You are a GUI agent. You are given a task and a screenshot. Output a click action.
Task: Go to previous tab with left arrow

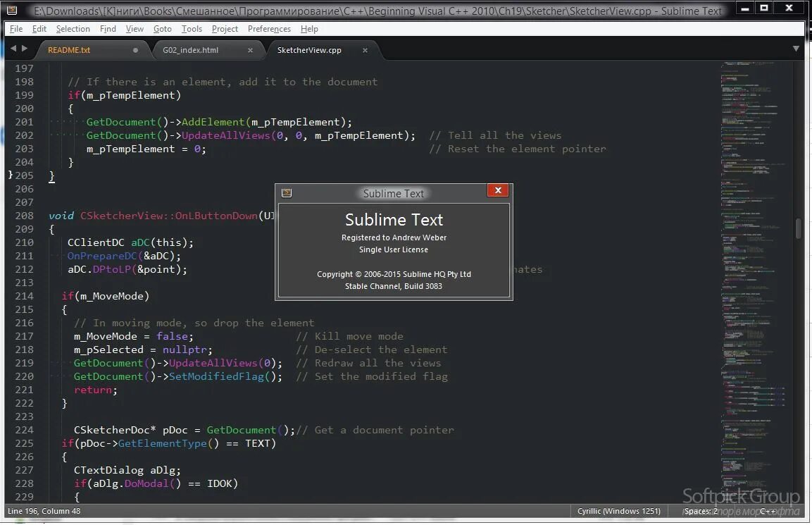tap(13, 49)
